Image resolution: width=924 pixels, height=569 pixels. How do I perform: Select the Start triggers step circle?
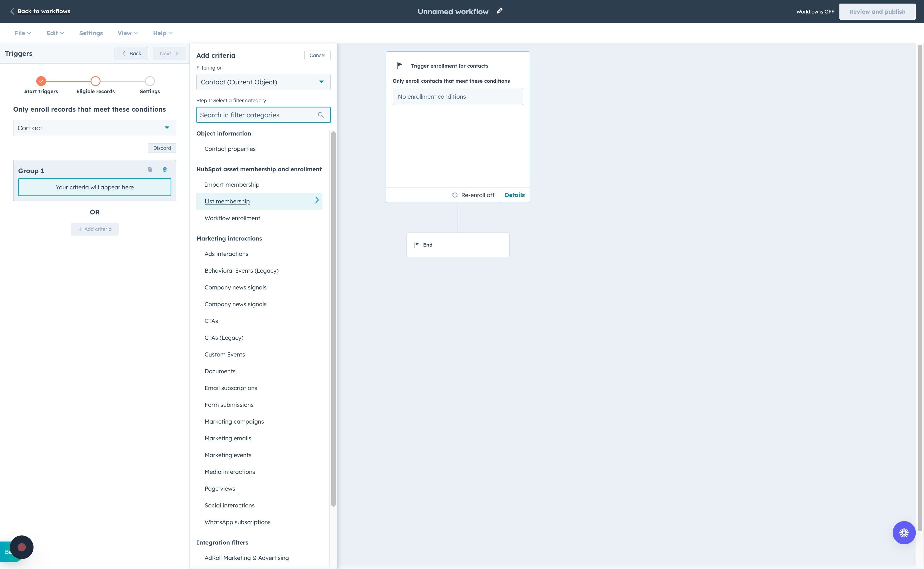point(41,81)
